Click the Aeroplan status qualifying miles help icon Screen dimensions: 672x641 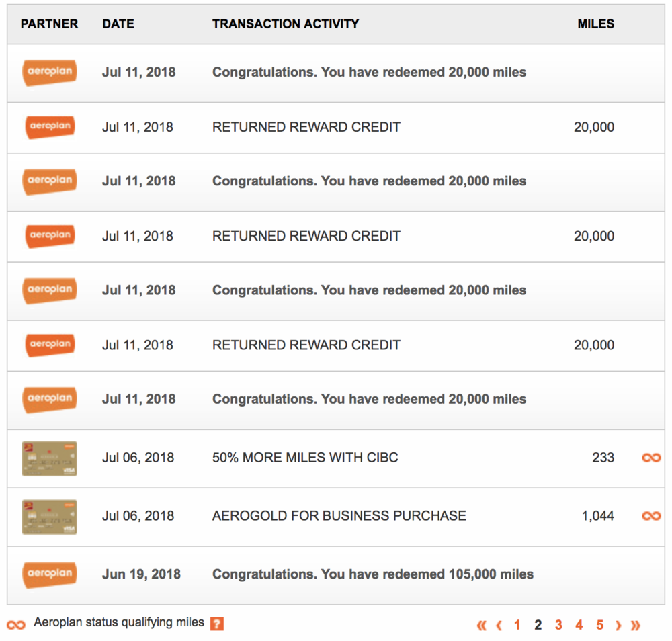pyautogui.click(x=216, y=624)
